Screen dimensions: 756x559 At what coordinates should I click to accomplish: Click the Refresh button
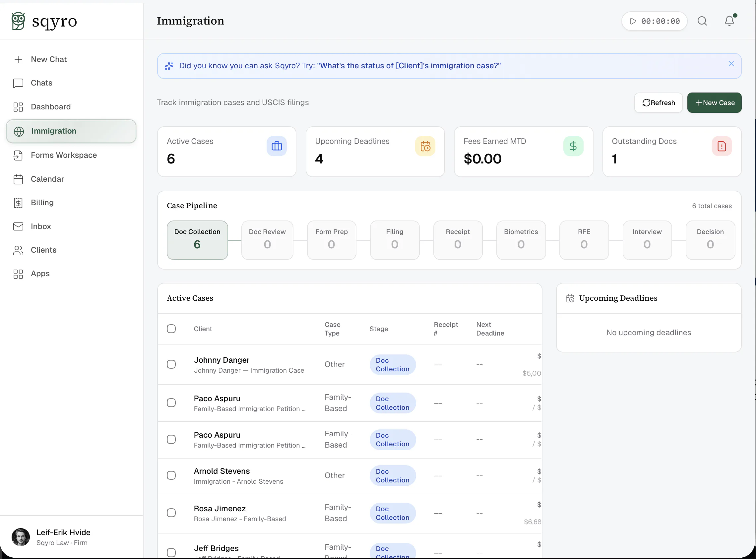click(x=658, y=102)
